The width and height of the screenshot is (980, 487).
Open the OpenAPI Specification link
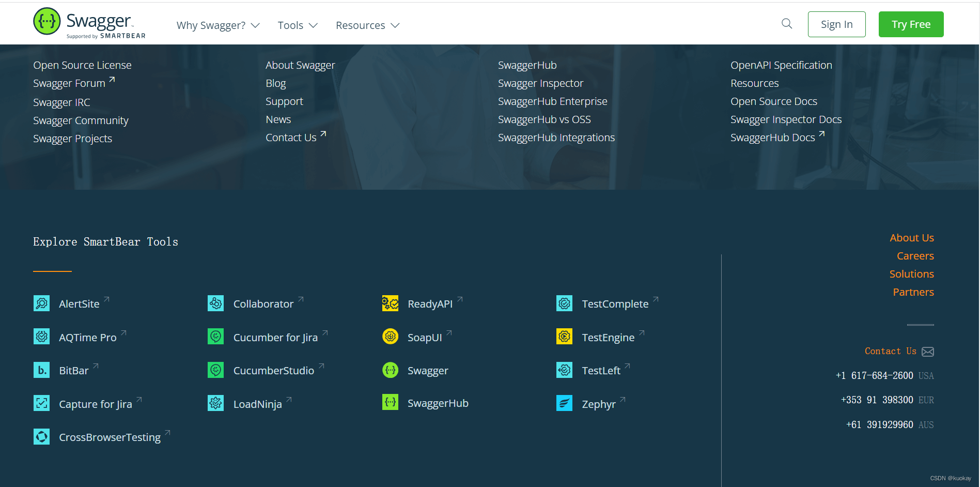click(782, 65)
